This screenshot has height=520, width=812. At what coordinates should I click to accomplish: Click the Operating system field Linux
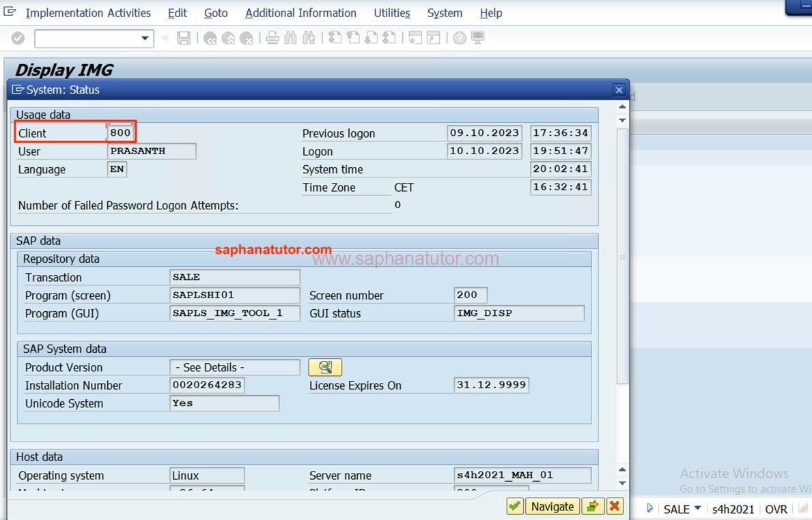pos(207,475)
